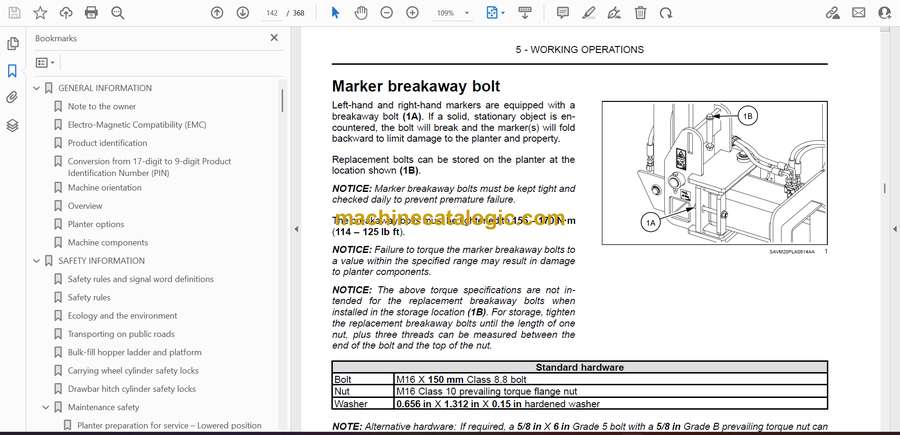This screenshot has height=435, width=900.
Task: Open Electro-Magnetic Compatibility (EMC) bookmark
Action: (x=137, y=125)
